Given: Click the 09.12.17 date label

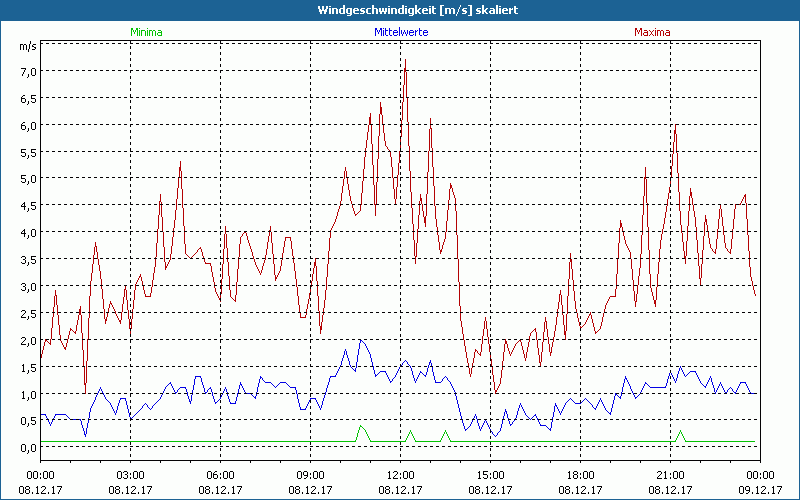Looking at the screenshot, I should point(757,489).
